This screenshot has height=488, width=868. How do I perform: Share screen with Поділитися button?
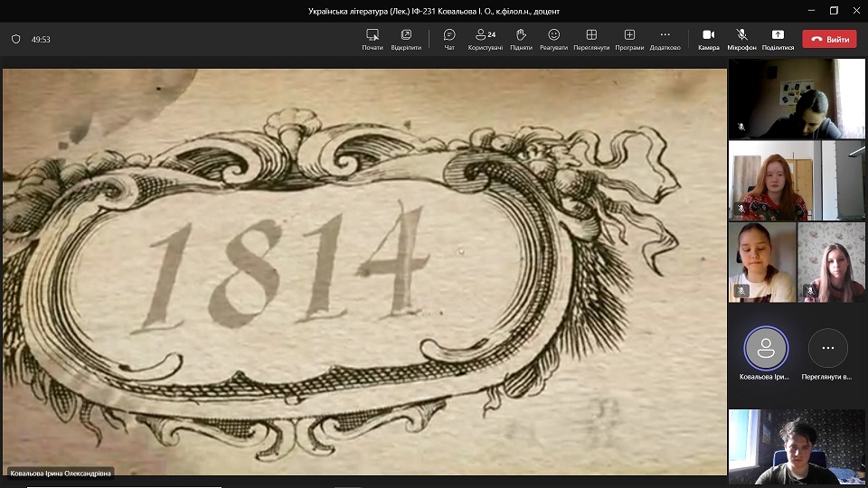point(778,35)
